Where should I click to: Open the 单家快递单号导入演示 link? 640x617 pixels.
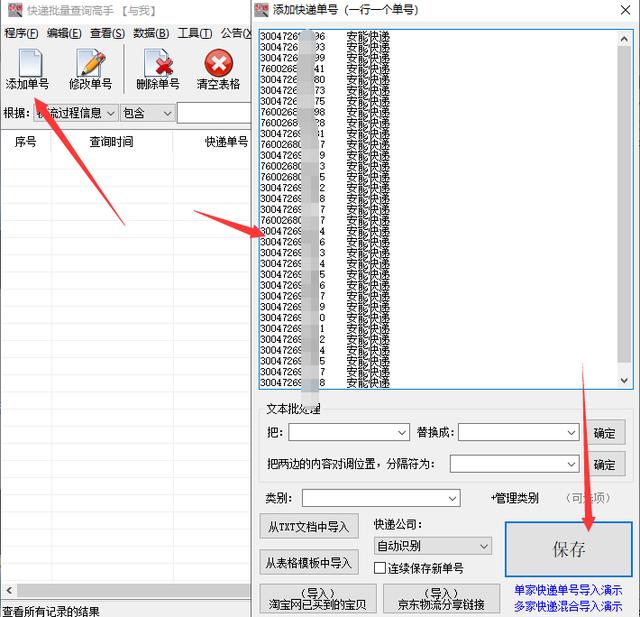point(568,590)
